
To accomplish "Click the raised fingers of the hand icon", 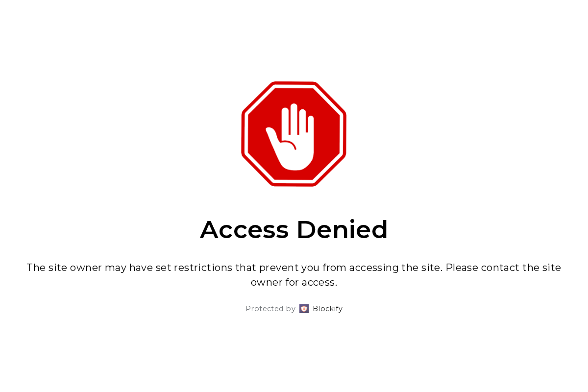I will click(x=297, y=119).
